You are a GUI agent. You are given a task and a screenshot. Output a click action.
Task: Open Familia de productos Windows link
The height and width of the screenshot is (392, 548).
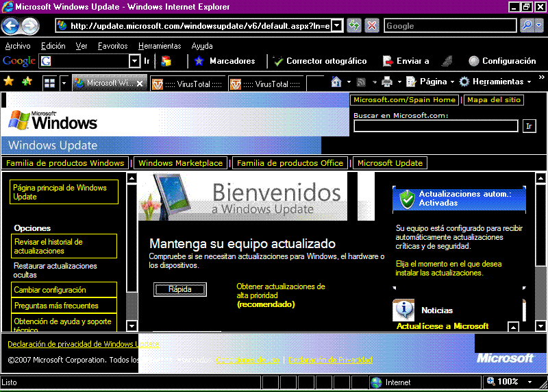tap(65, 163)
